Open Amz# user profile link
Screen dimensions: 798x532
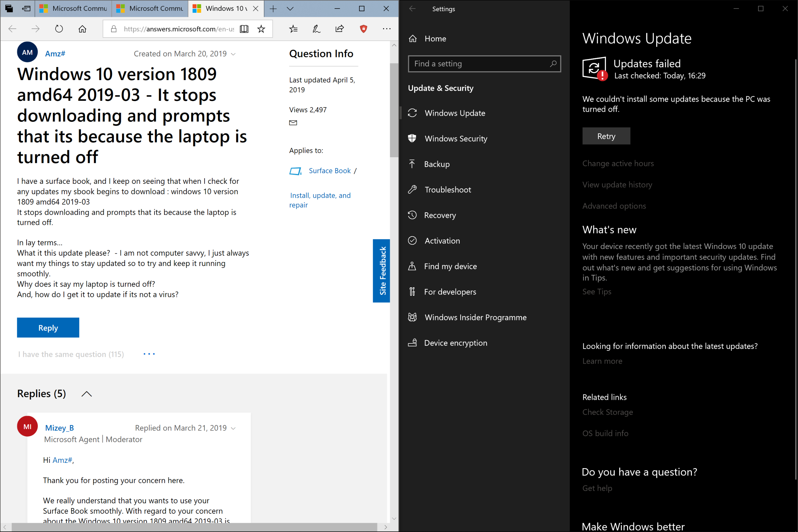tap(55, 53)
